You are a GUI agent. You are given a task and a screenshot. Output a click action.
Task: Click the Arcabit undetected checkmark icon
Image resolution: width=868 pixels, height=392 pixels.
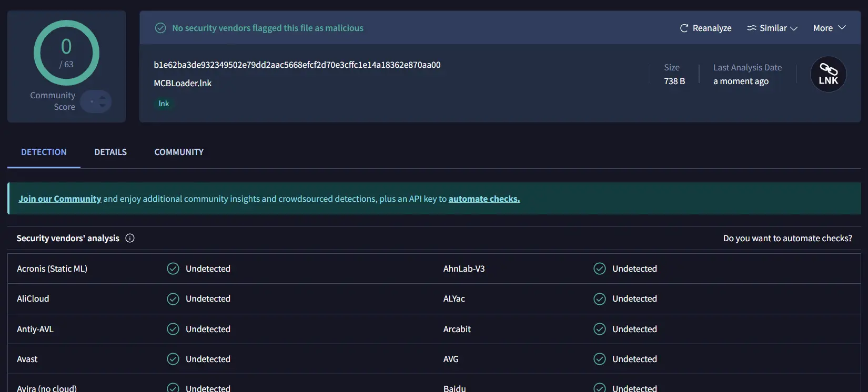pyautogui.click(x=599, y=329)
